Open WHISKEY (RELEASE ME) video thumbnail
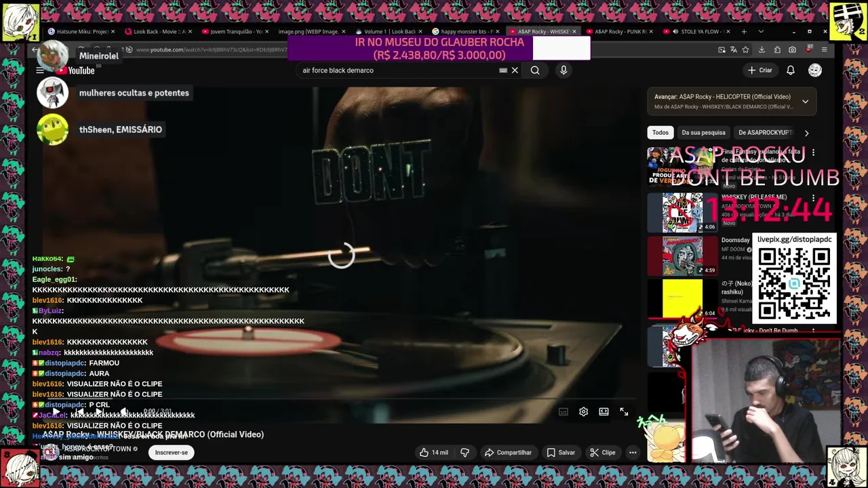 [x=682, y=212]
